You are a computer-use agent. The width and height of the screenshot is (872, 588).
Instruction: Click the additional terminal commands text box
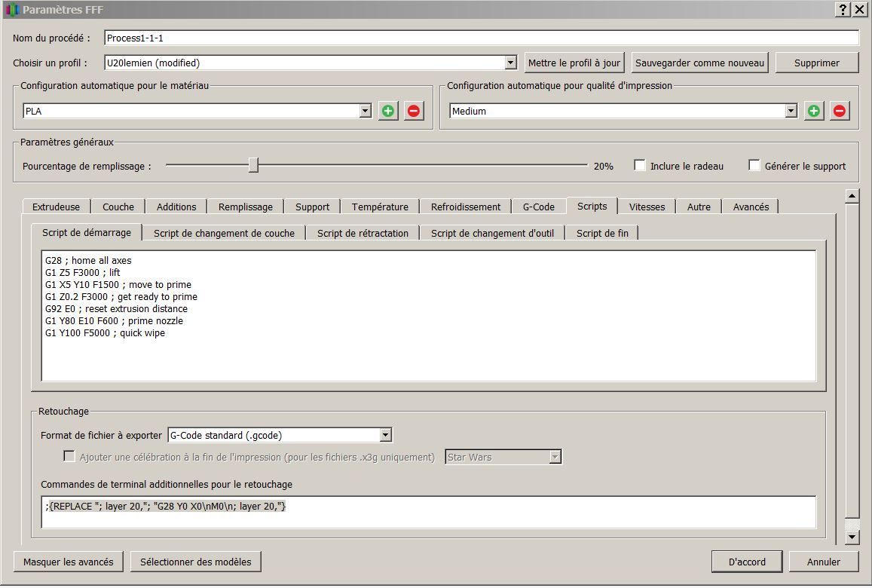[429, 512]
